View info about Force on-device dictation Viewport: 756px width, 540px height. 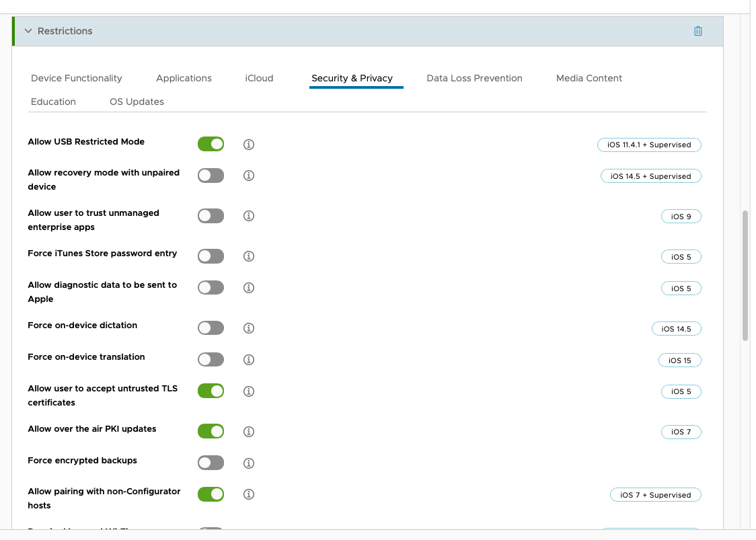click(249, 328)
